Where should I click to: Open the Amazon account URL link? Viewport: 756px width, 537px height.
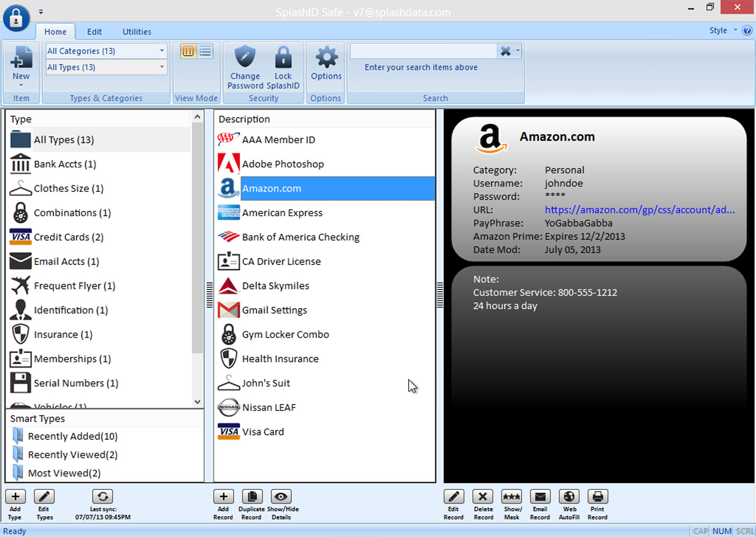coord(640,210)
